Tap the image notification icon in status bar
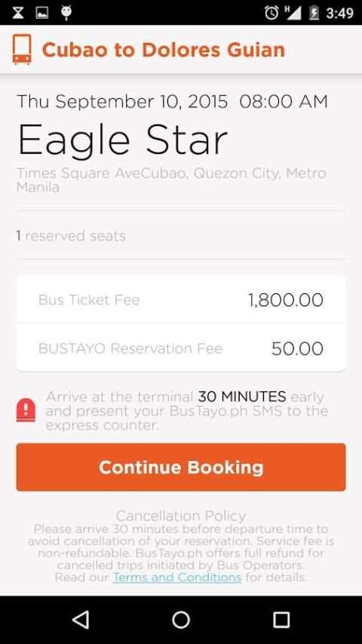Viewport: 362px width, 644px height. (42, 13)
